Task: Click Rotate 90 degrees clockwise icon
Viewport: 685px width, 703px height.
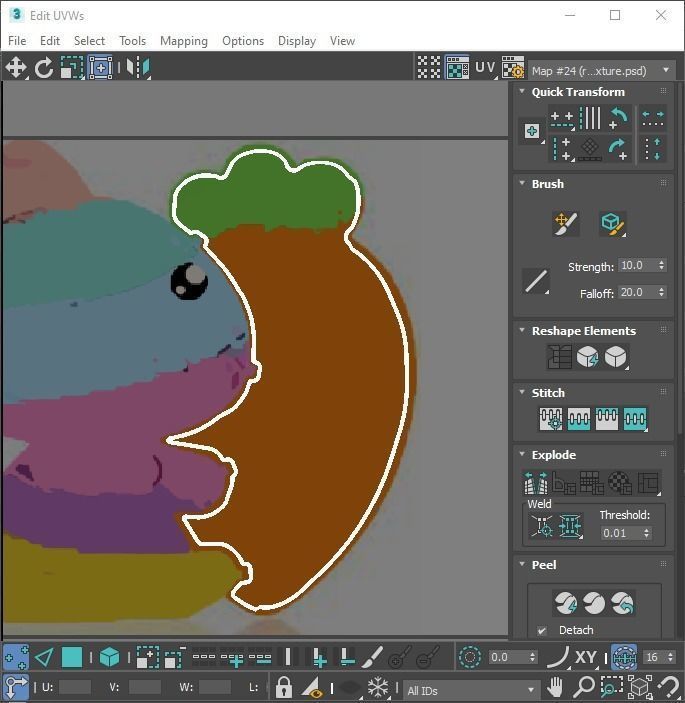Action: point(619,149)
